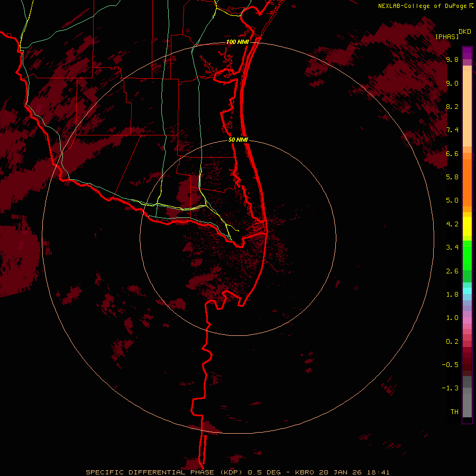Click the 8.2 legend value

[452, 106]
